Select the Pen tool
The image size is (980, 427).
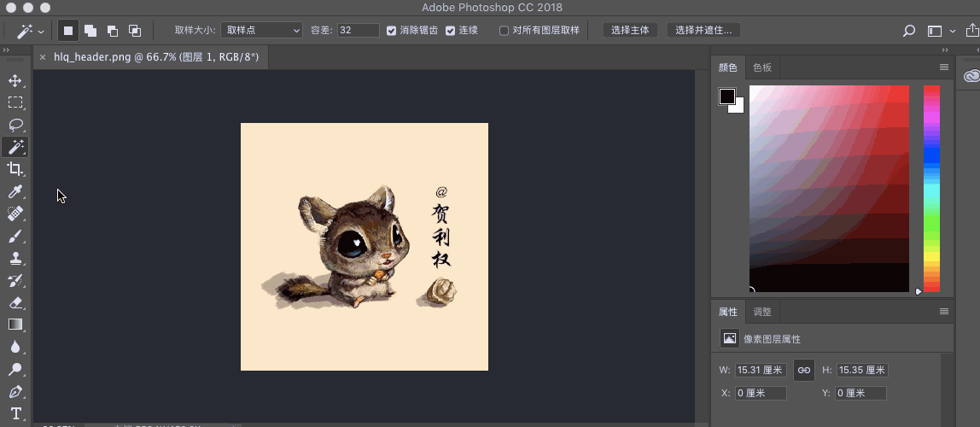(x=15, y=392)
